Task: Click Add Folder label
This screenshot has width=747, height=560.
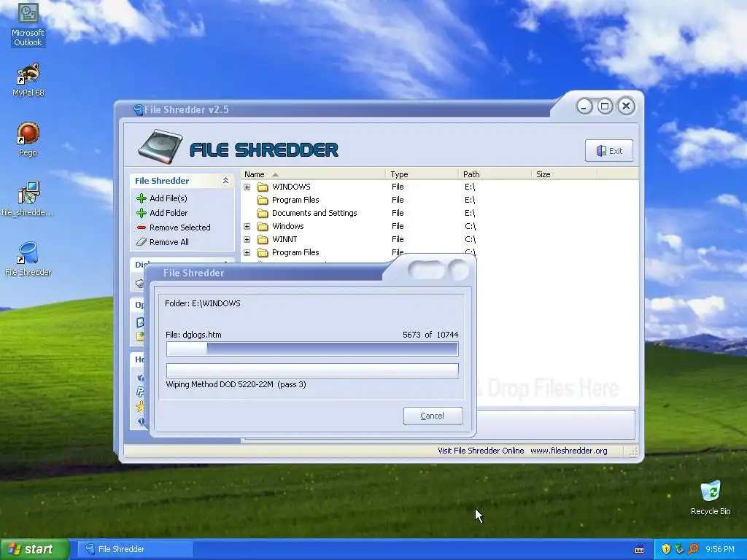Action: 169,213
